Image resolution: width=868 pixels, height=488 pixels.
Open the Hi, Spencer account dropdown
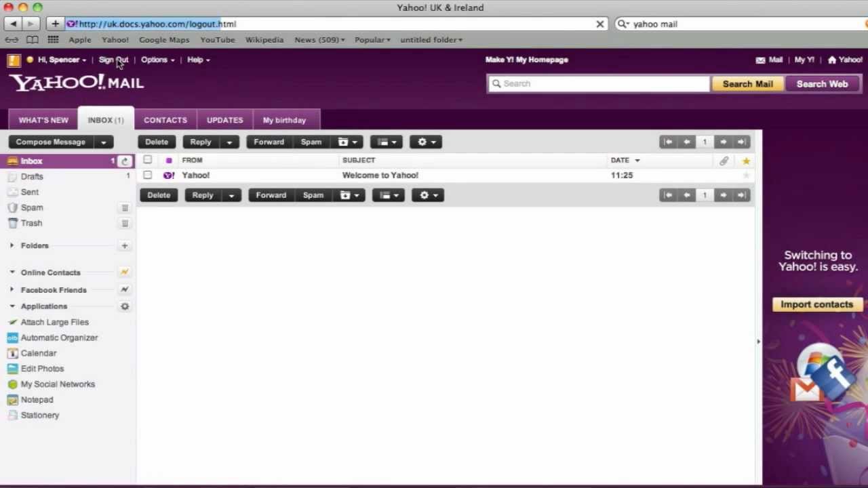(x=62, y=60)
